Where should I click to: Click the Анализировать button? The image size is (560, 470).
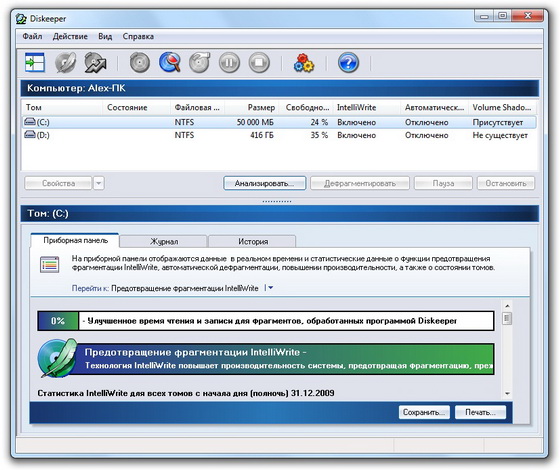tap(265, 184)
